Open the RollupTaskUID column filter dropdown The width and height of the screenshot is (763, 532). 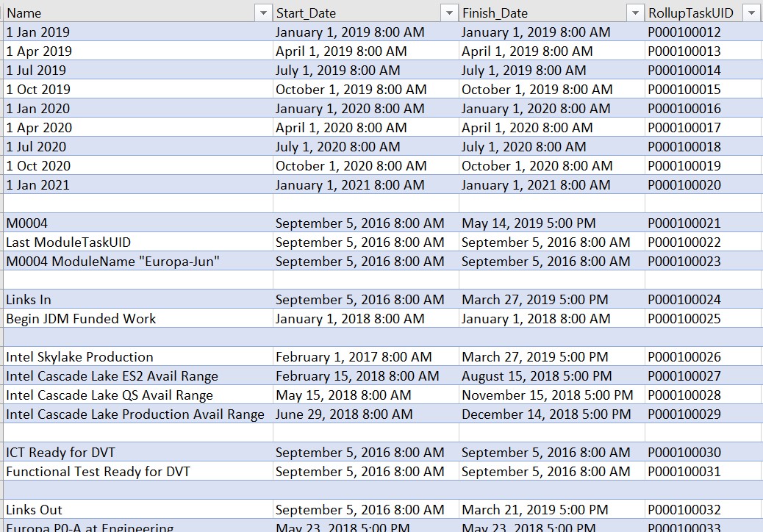pos(751,13)
